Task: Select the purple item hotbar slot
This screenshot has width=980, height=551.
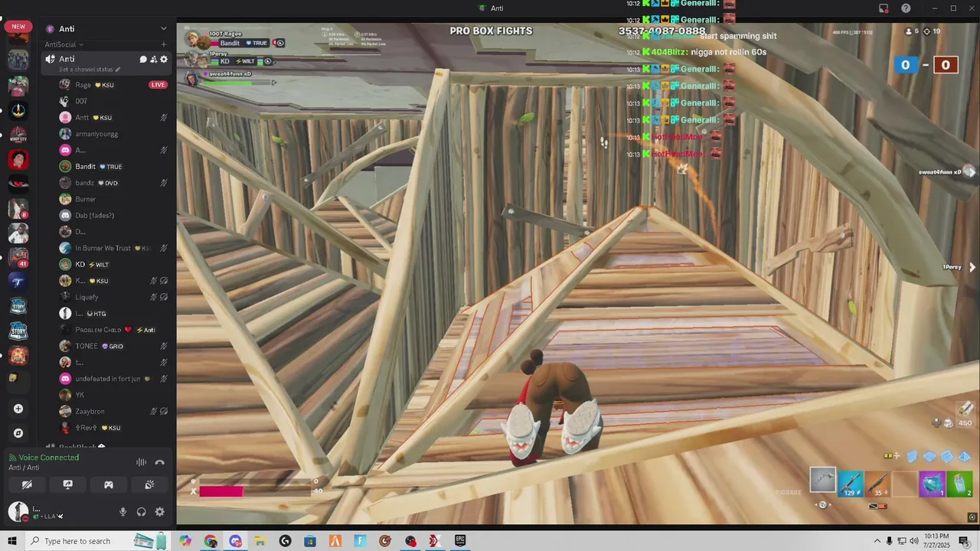Action: click(932, 484)
